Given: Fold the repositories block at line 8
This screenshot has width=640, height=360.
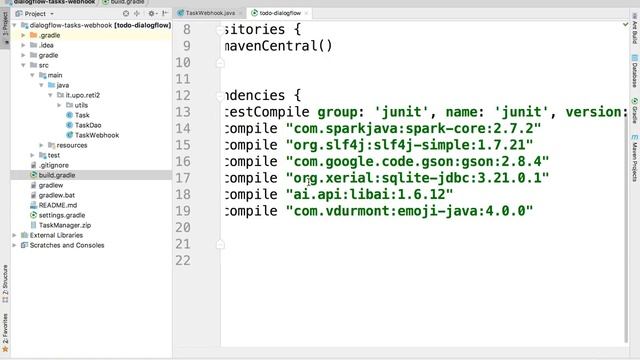Looking at the screenshot, I should pos(220,30).
